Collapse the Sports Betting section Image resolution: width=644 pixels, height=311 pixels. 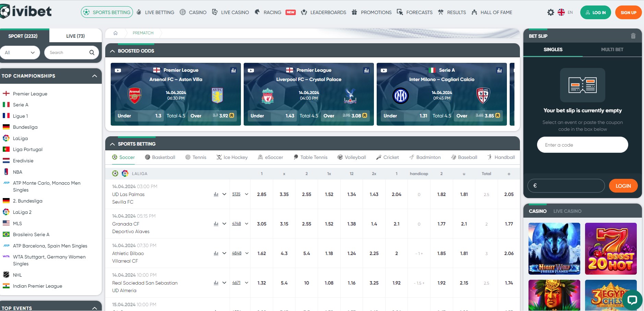(x=112, y=144)
